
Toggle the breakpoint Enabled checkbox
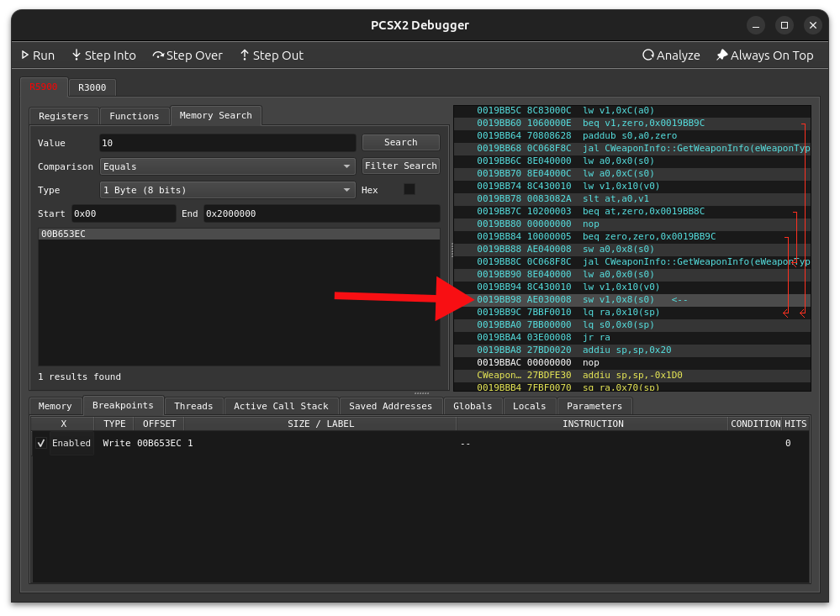tap(41, 444)
